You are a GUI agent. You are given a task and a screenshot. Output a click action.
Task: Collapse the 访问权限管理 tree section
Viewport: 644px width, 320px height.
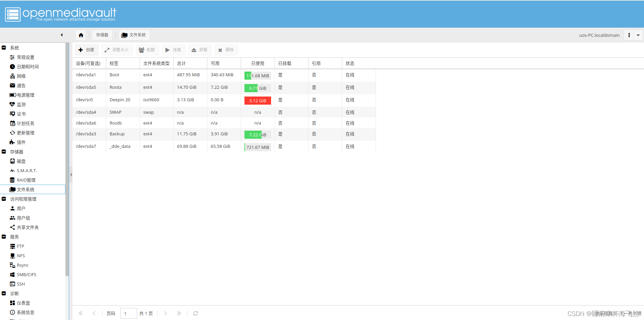click(x=4, y=199)
